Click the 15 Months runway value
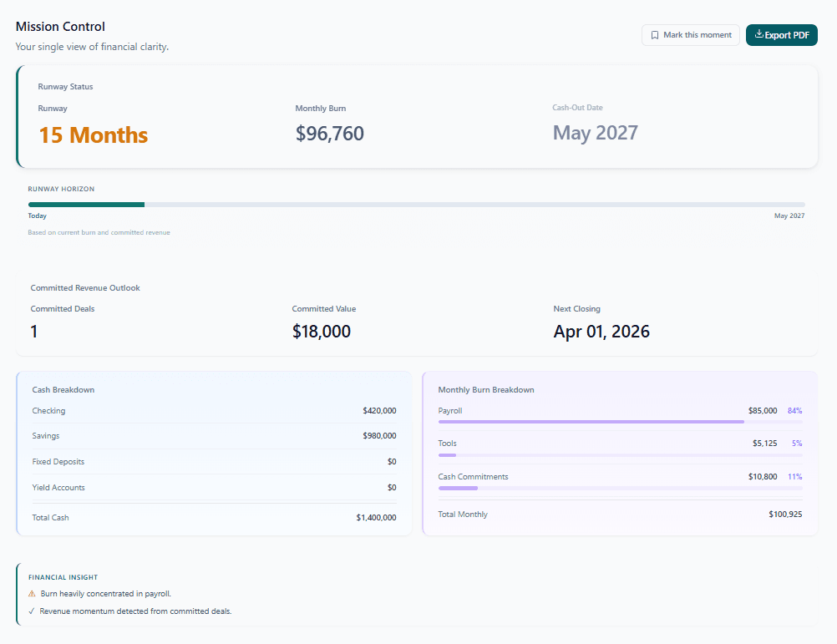The width and height of the screenshot is (837, 644). pos(93,134)
